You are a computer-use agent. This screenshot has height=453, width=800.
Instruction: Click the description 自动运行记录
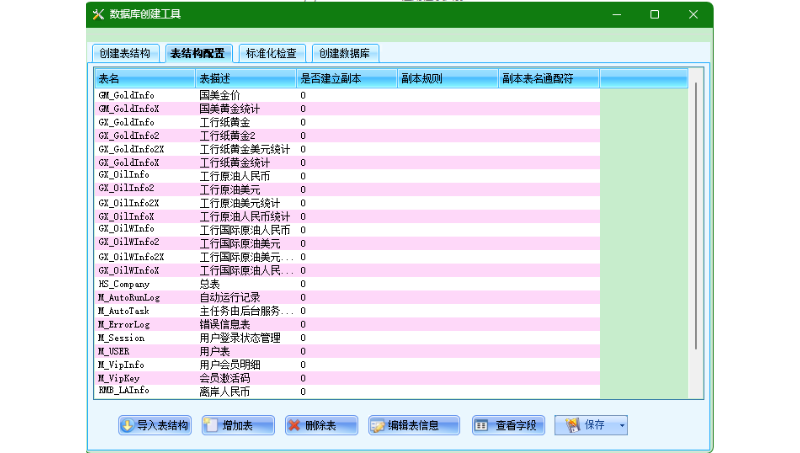230,297
